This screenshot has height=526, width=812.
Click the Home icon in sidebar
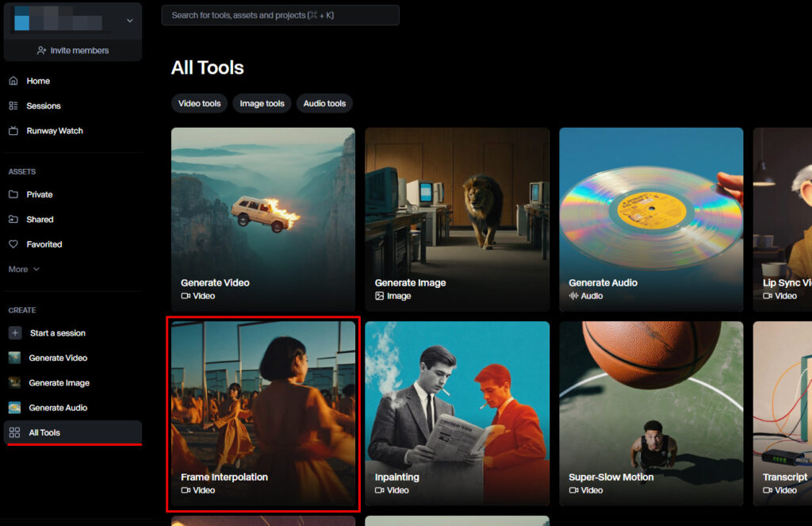tap(13, 81)
